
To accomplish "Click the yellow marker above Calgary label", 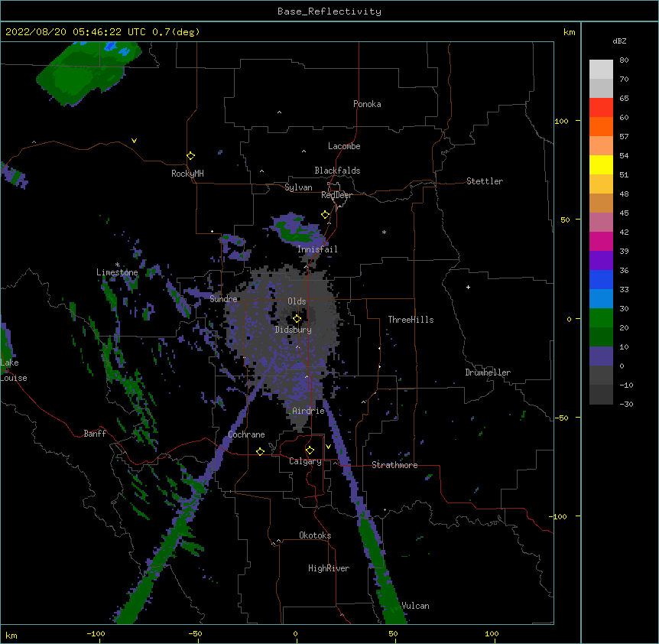I will (310, 450).
